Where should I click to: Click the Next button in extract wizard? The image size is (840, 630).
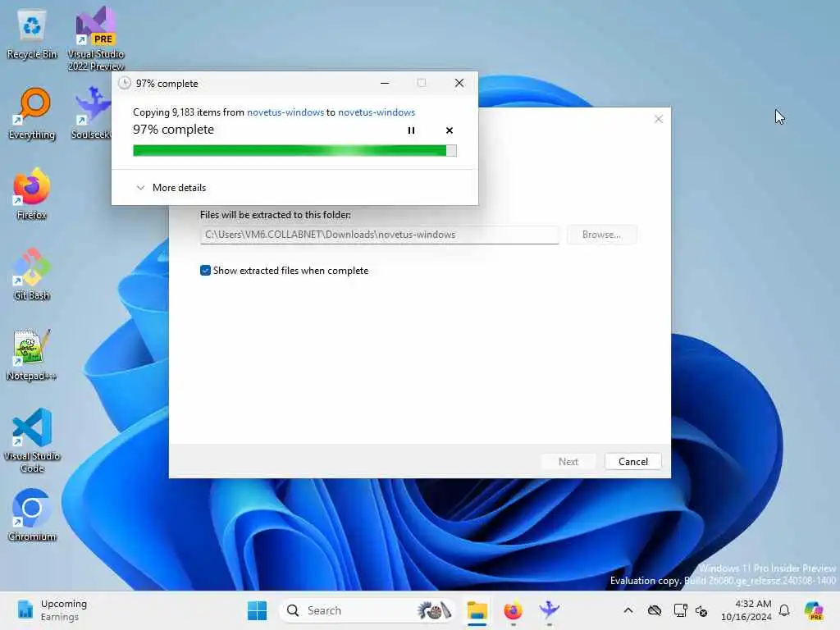[x=568, y=461]
